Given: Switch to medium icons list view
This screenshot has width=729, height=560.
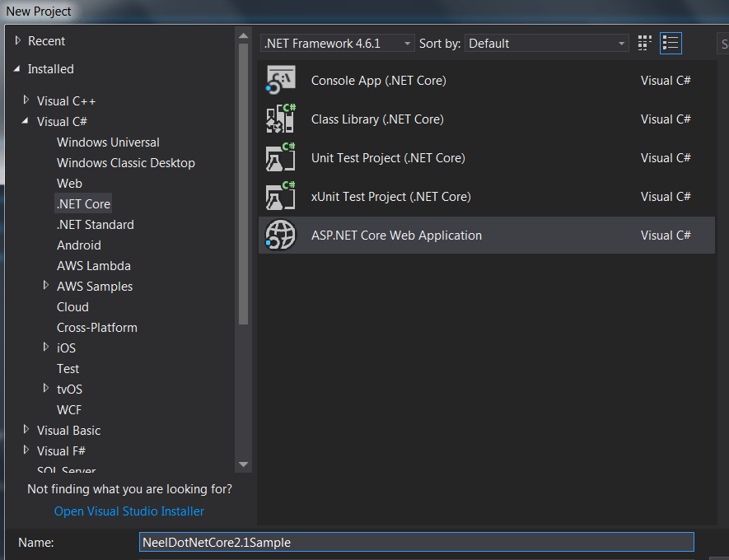Looking at the screenshot, I should (x=671, y=43).
